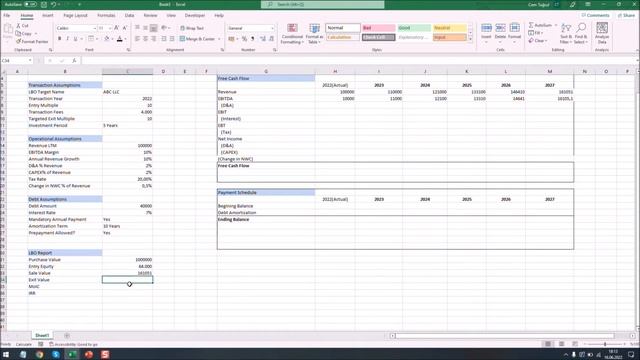This screenshot has height=360, width=640.
Task: Switch to the Formulas tab
Action: tap(106, 16)
